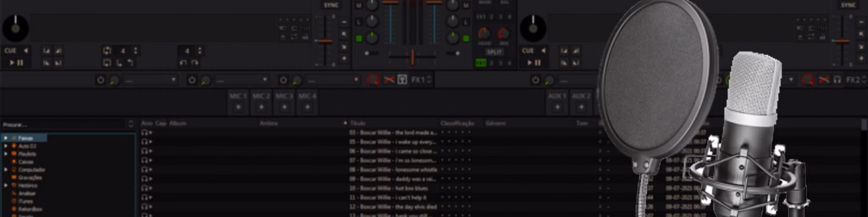Expand the Computador tree item
Screen dimensions: 868x217
6,170
